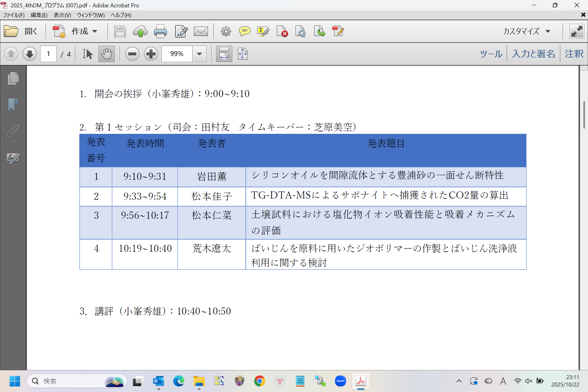Viewport: 588px width, 392px height.
Task: Click the Save floppy disk icon
Action: [120, 31]
